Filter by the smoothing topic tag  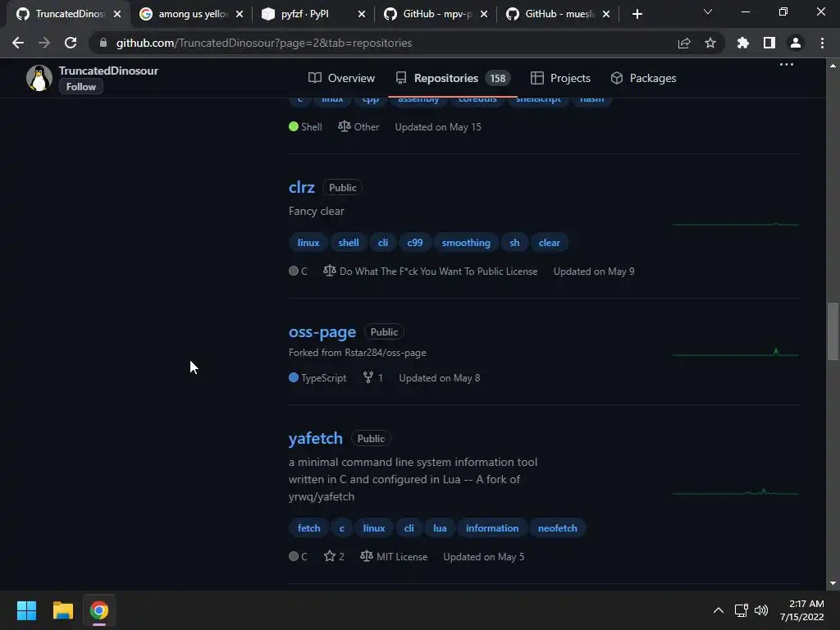click(x=466, y=243)
